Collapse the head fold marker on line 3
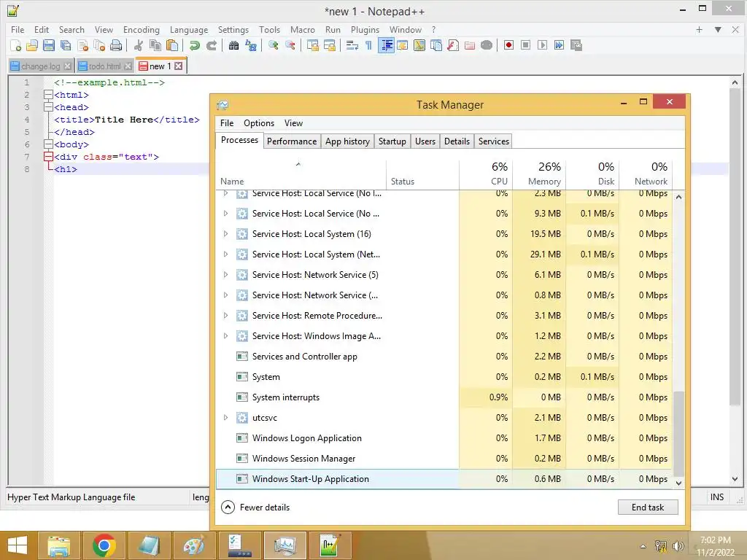This screenshot has height=560, width=747. point(48,107)
